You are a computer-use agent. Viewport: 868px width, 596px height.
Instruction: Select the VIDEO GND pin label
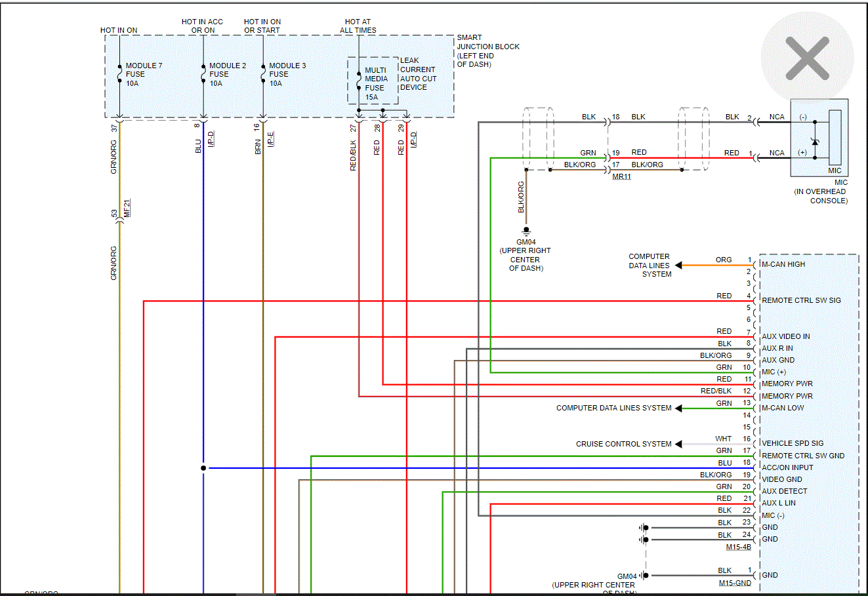click(782, 479)
